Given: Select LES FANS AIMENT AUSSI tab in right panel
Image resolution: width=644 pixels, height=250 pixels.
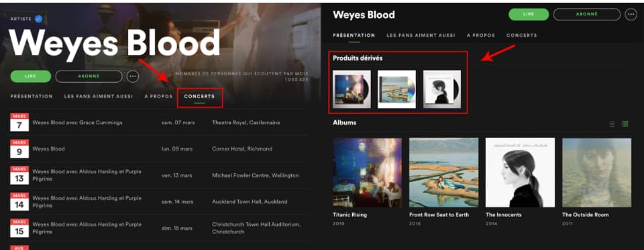Looking at the screenshot, I should click(421, 36).
